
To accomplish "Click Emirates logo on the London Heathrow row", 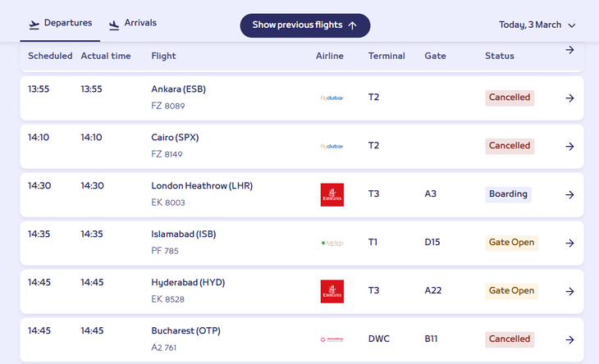I will pos(332,195).
